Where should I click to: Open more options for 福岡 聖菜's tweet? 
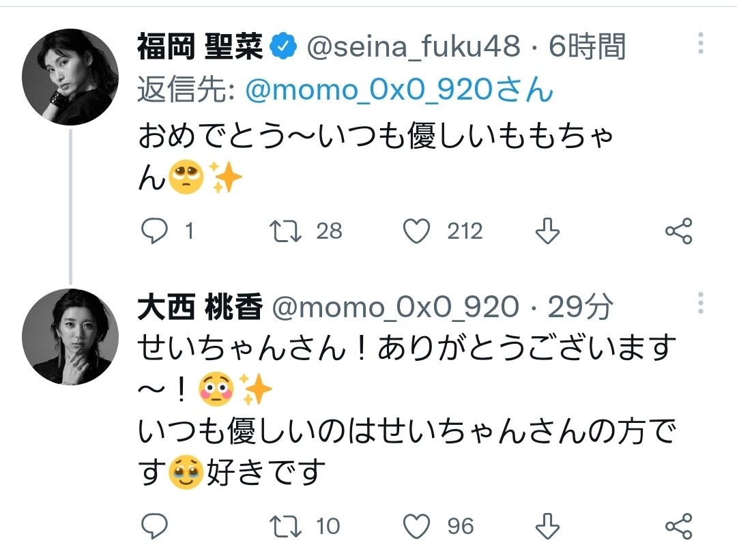pos(700,44)
